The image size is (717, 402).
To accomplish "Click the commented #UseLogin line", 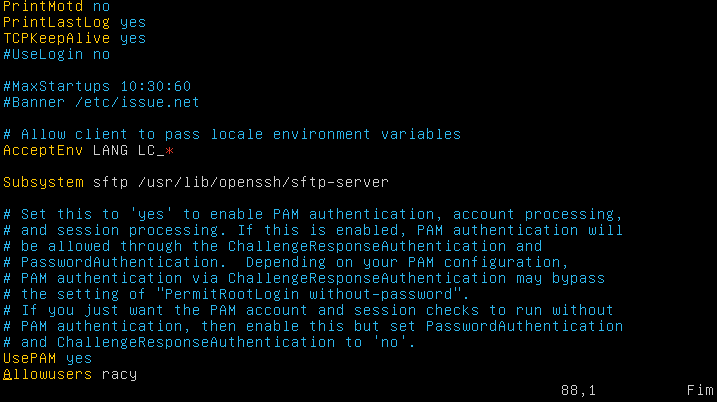I will coord(56,54).
